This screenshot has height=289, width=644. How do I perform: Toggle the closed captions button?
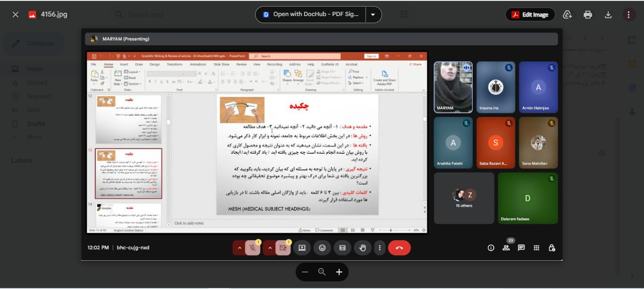point(342,247)
